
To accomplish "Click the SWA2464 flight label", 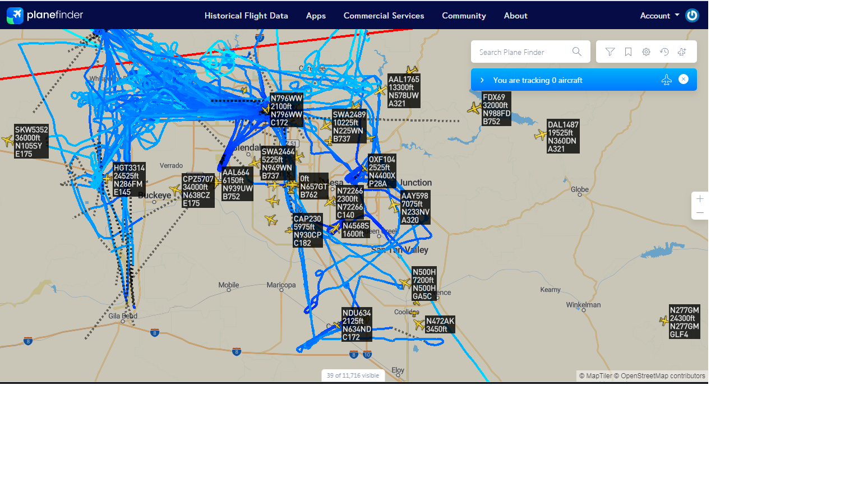I will [278, 164].
